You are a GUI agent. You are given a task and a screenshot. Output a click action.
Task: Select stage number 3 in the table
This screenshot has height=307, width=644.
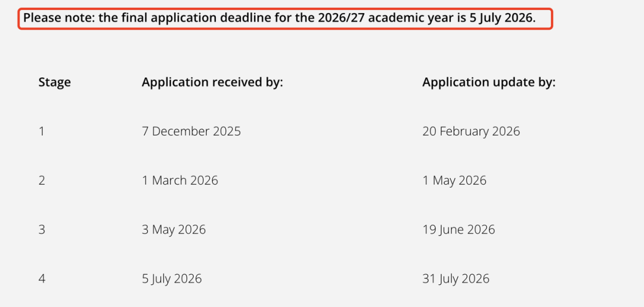42,230
